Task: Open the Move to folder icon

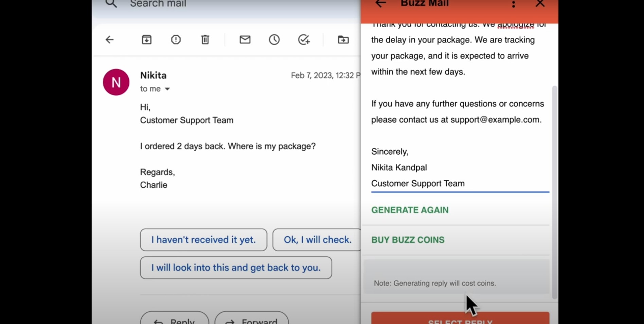Action: click(343, 40)
